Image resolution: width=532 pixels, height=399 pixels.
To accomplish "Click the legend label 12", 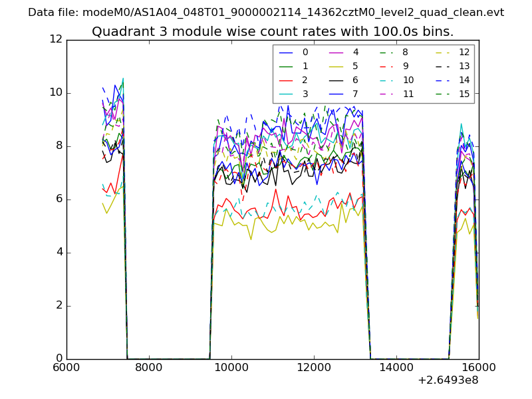I will pyautogui.click(x=464, y=53).
